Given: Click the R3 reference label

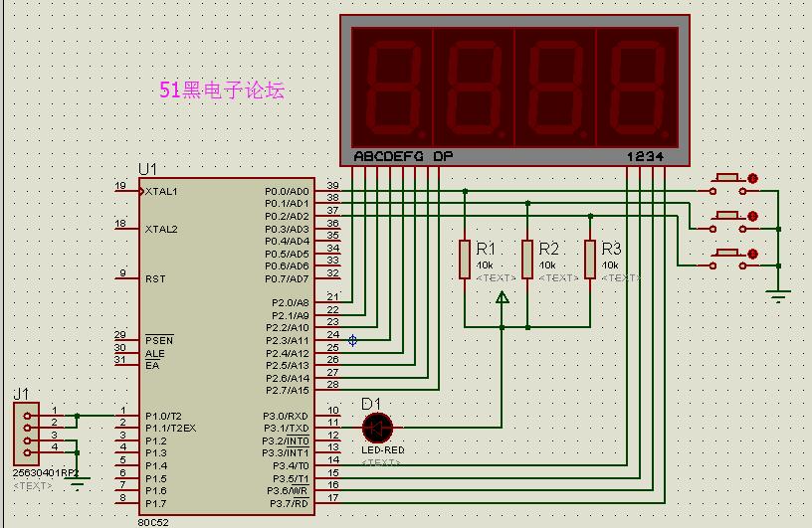Looking at the screenshot, I should point(611,249).
